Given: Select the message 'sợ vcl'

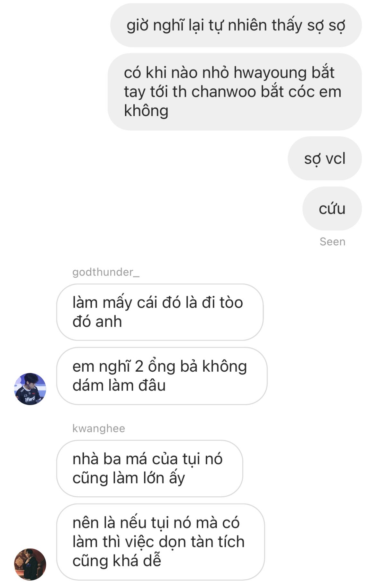Looking at the screenshot, I should (x=325, y=158).
